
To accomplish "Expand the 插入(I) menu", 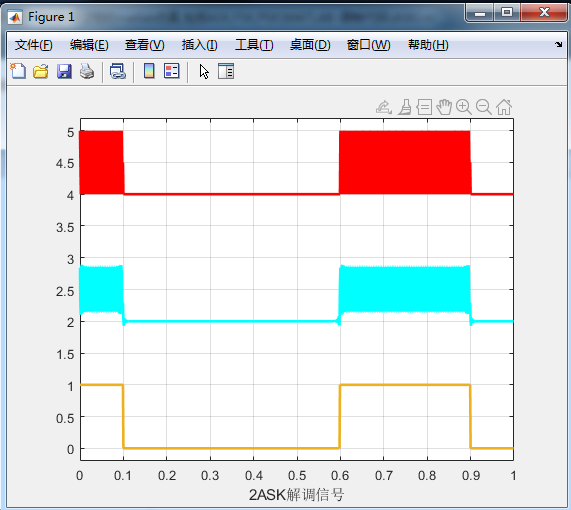I will point(200,45).
